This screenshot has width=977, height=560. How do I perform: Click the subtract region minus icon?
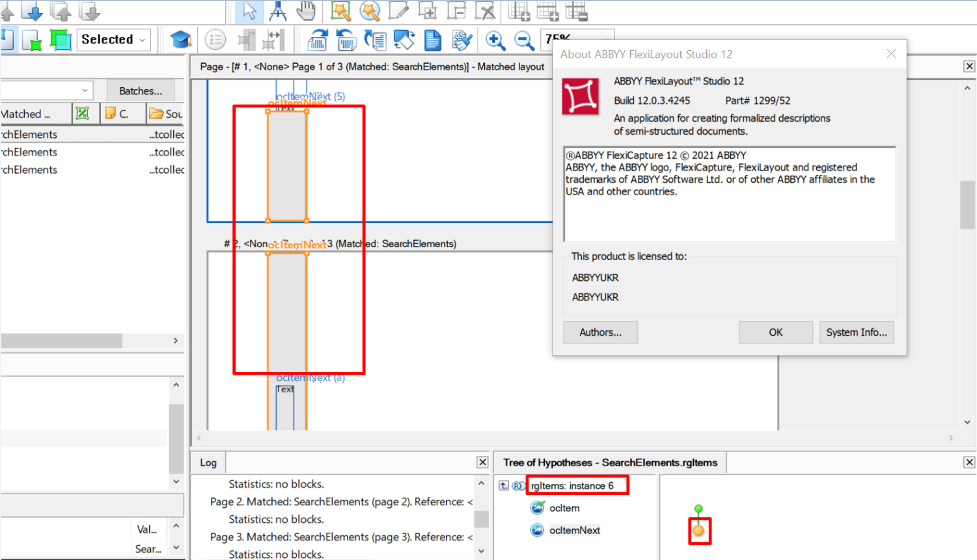pyautogui.click(x=456, y=11)
